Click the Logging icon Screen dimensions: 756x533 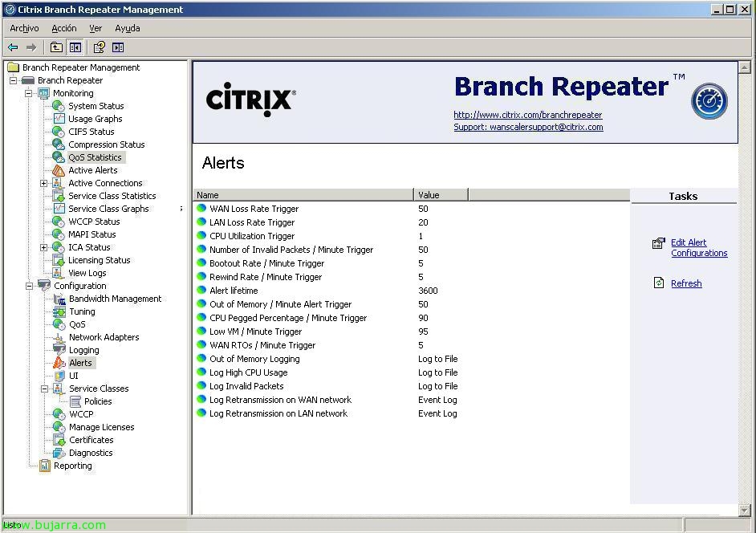pyautogui.click(x=59, y=350)
